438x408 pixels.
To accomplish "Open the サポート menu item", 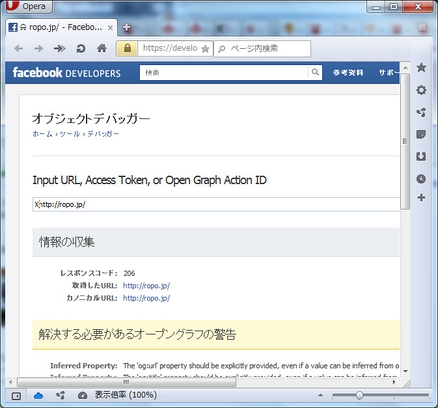I will coord(389,73).
